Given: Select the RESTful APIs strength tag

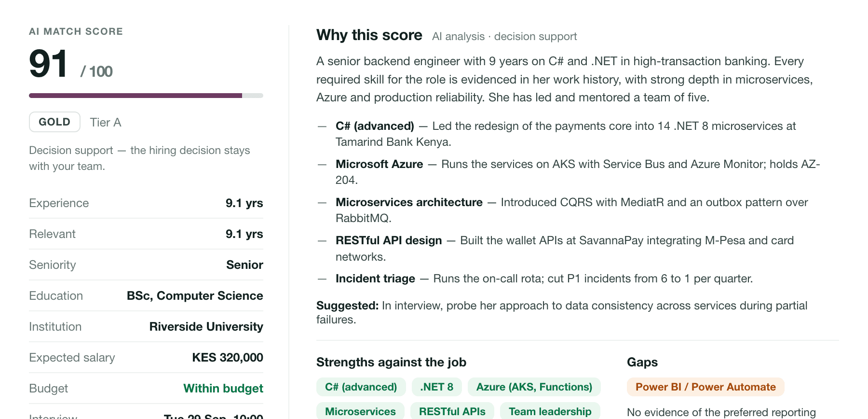Looking at the screenshot, I should pyautogui.click(x=452, y=412).
